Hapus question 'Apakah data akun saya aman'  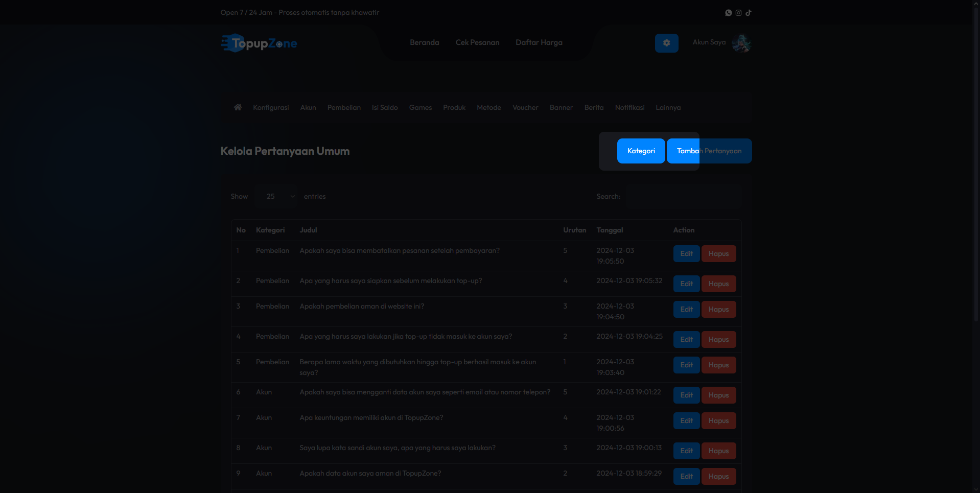click(x=718, y=477)
